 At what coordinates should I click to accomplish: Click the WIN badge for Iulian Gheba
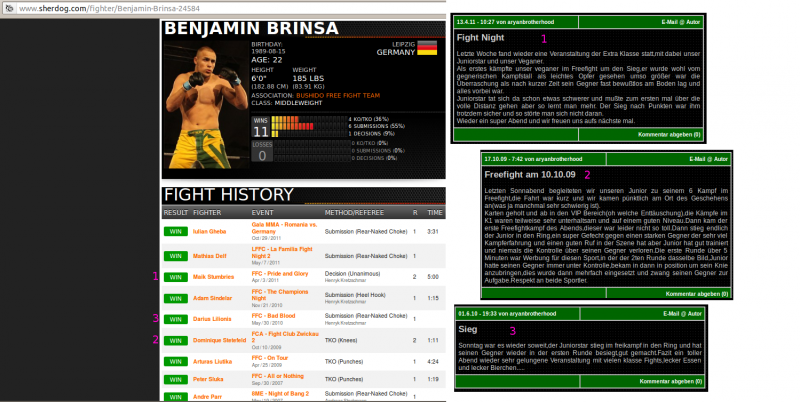pyautogui.click(x=176, y=232)
